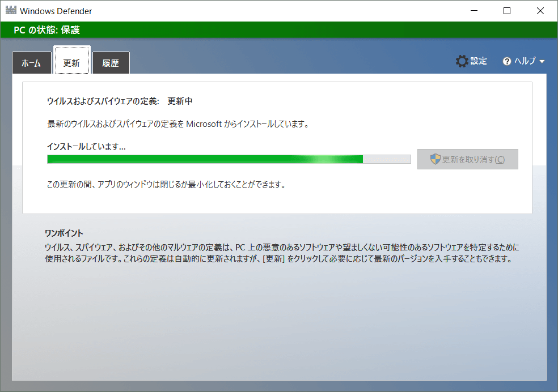Open the ホーム tab
The image size is (558, 392).
tap(31, 63)
